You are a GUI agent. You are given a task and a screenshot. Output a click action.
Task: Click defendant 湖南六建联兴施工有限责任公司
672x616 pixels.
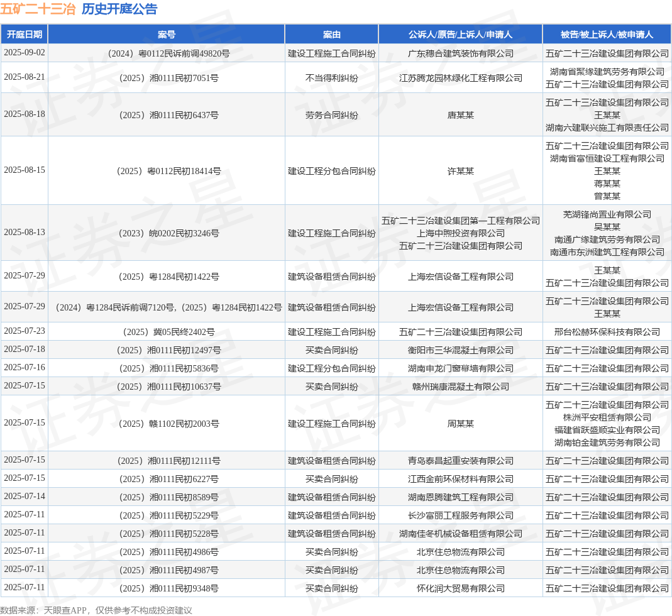point(607,128)
